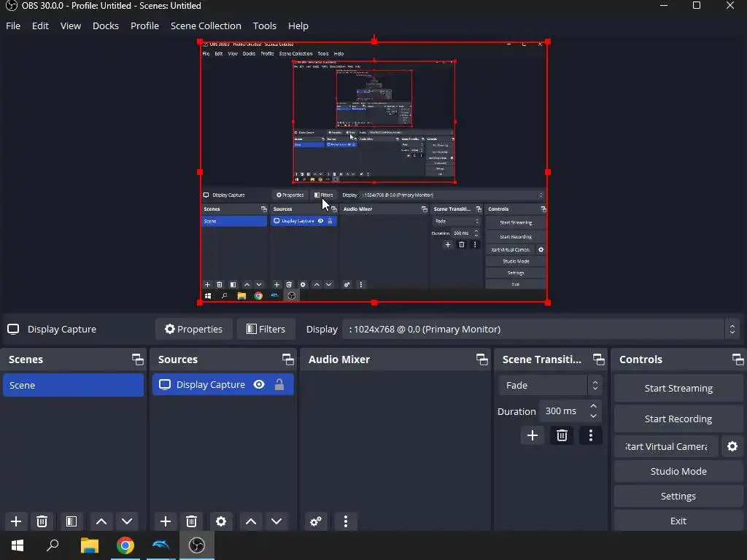Open transition properties three-dot menu
The width and height of the screenshot is (747, 560).
[591, 435]
